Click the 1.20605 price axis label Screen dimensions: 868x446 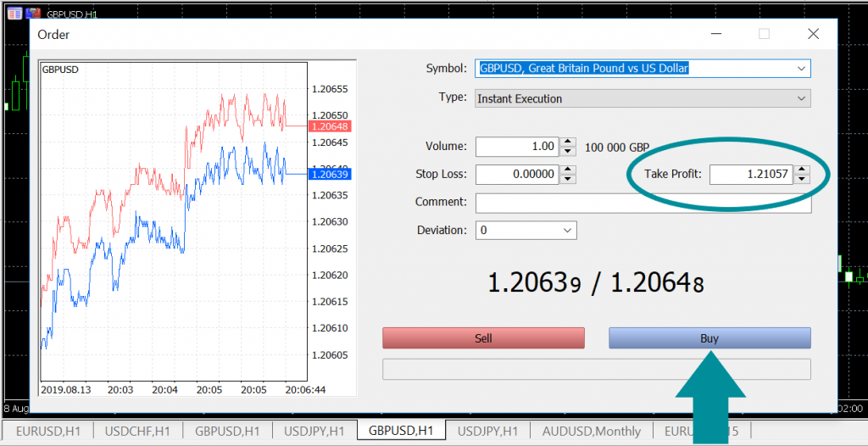330,354
